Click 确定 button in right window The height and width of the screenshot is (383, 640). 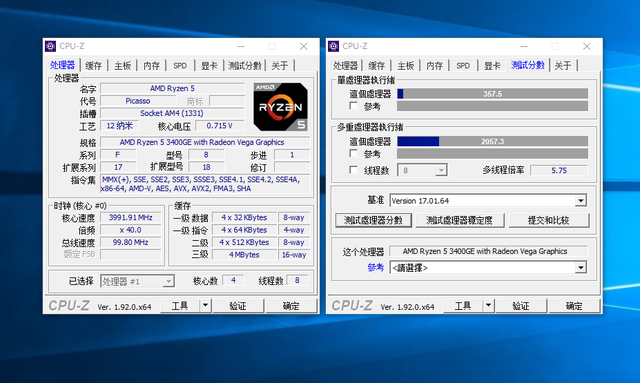pyautogui.click(x=574, y=305)
